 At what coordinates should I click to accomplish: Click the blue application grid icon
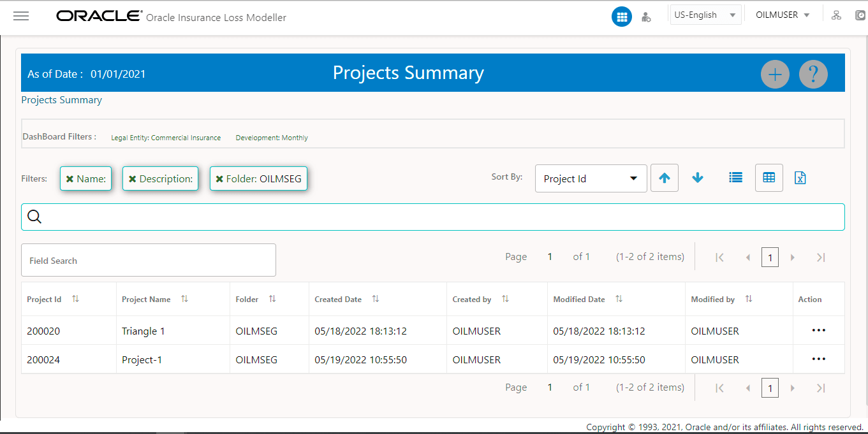(622, 17)
